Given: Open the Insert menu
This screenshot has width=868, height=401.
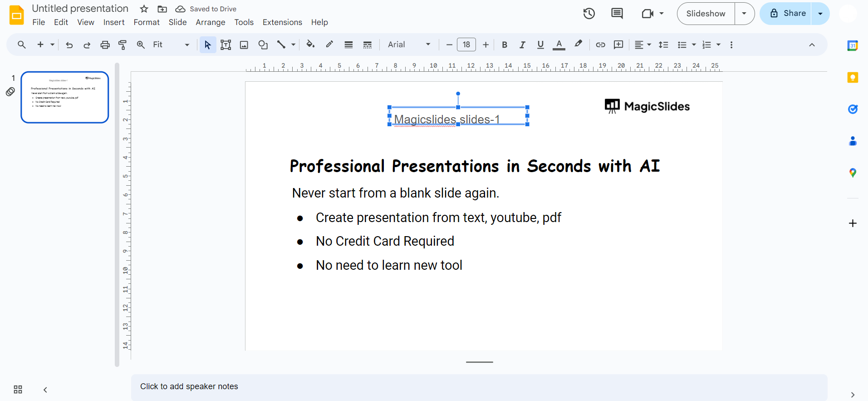Looking at the screenshot, I should pos(113,22).
